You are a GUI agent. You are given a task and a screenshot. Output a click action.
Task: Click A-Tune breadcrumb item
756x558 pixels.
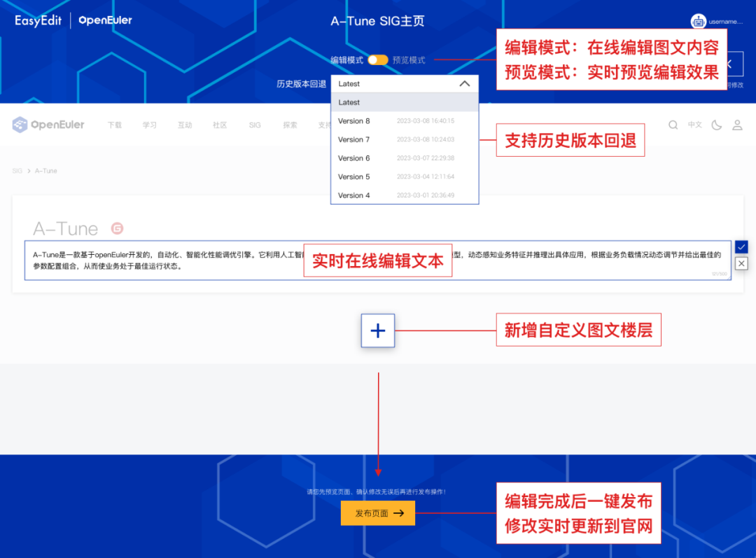45,171
